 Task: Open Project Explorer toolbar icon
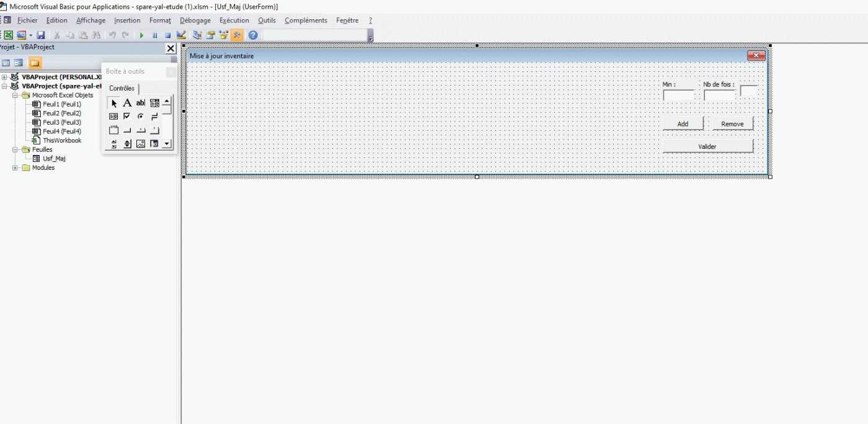click(x=198, y=35)
